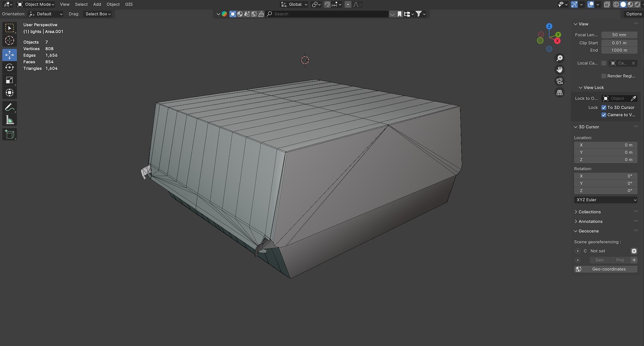Collapse the View Lock subpanel
The width and height of the screenshot is (644, 346).
coord(593,88)
